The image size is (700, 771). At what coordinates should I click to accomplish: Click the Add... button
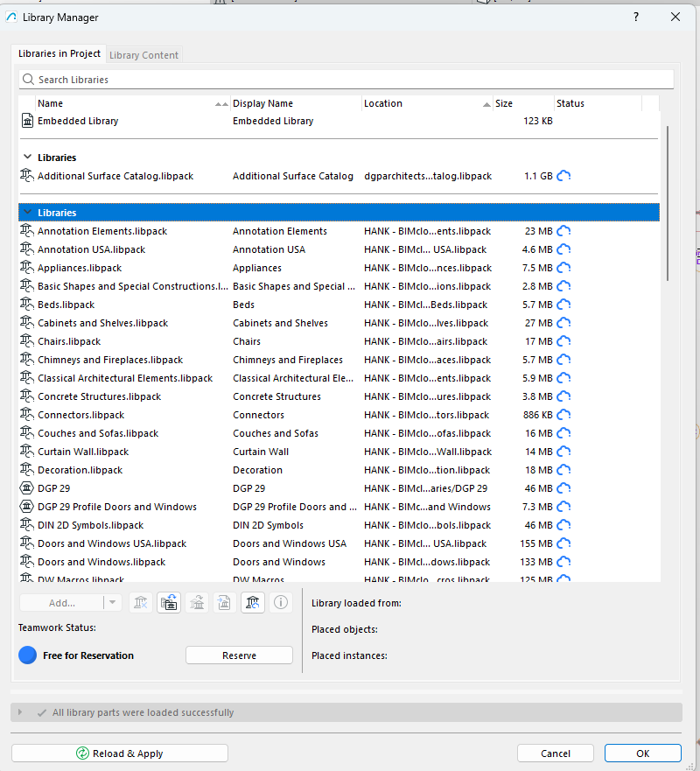[x=61, y=602]
